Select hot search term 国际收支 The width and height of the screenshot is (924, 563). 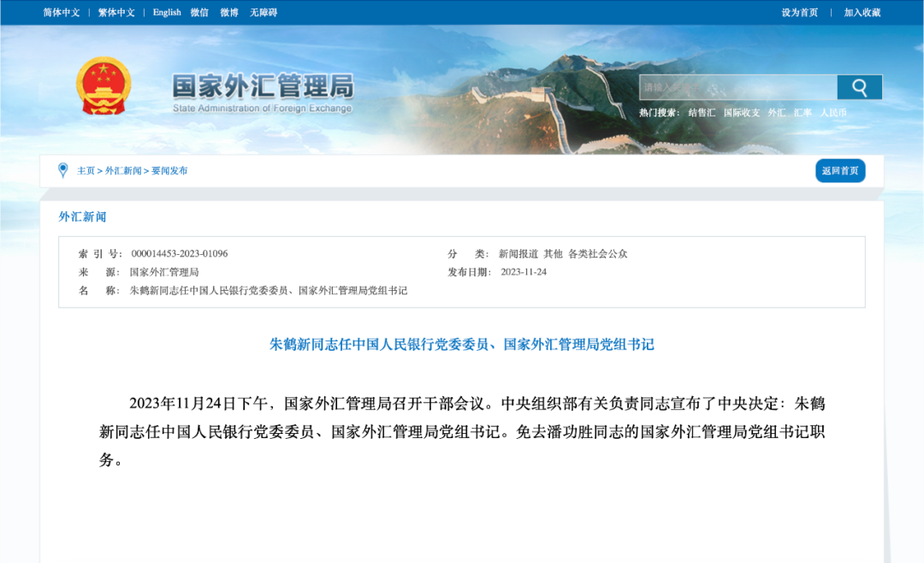pyautogui.click(x=741, y=112)
